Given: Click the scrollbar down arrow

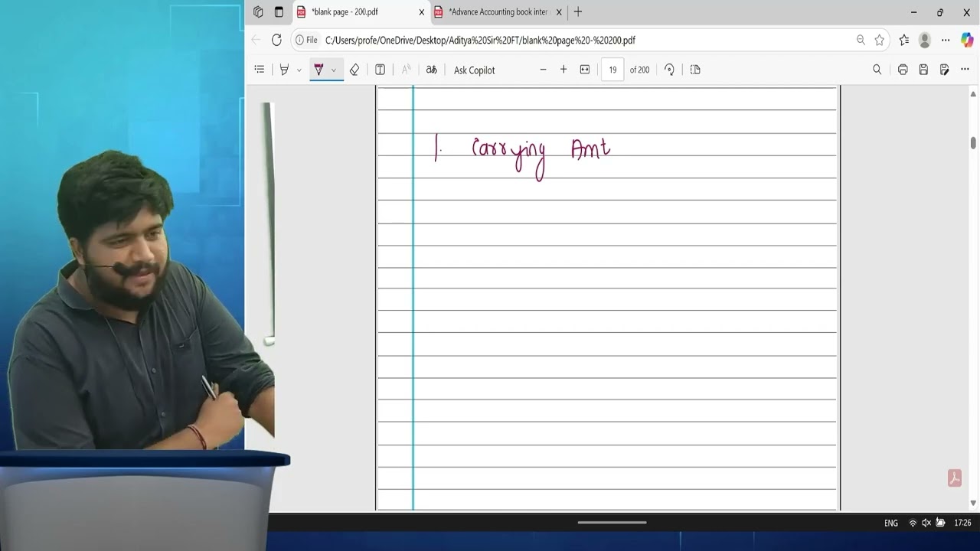Looking at the screenshot, I should (x=973, y=503).
